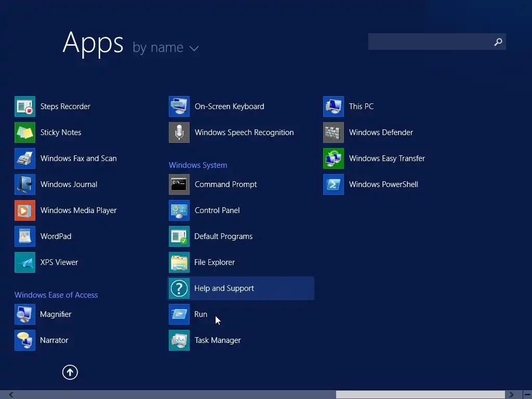This screenshot has width=532, height=399.
Task: Click the Windows System group header
Action: [198, 165]
